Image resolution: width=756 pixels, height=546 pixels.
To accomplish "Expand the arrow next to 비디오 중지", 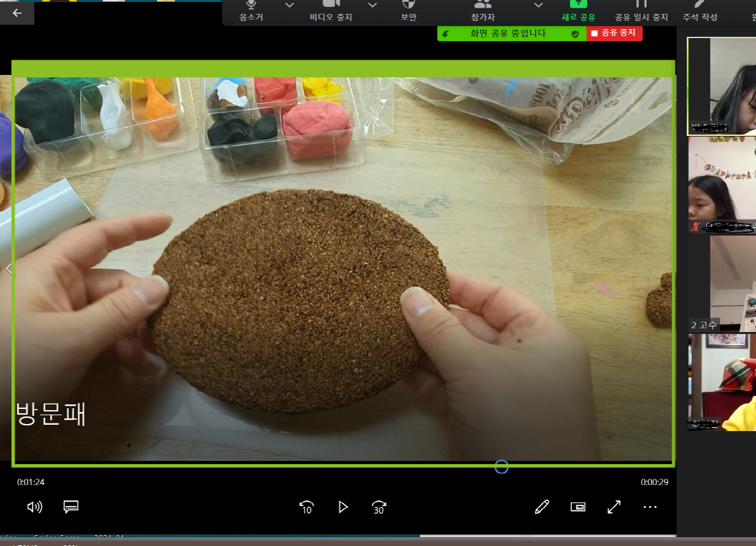I will pos(373,6).
